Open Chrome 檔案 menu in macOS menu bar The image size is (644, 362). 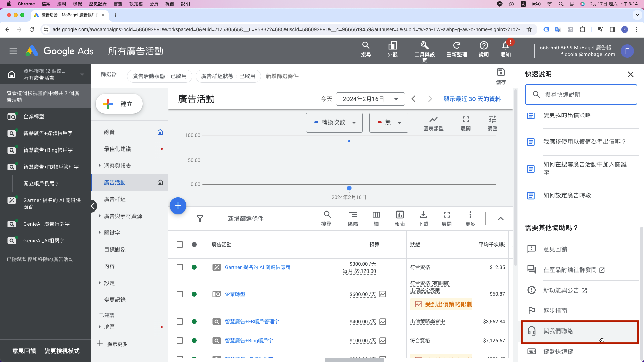[46, 4]
